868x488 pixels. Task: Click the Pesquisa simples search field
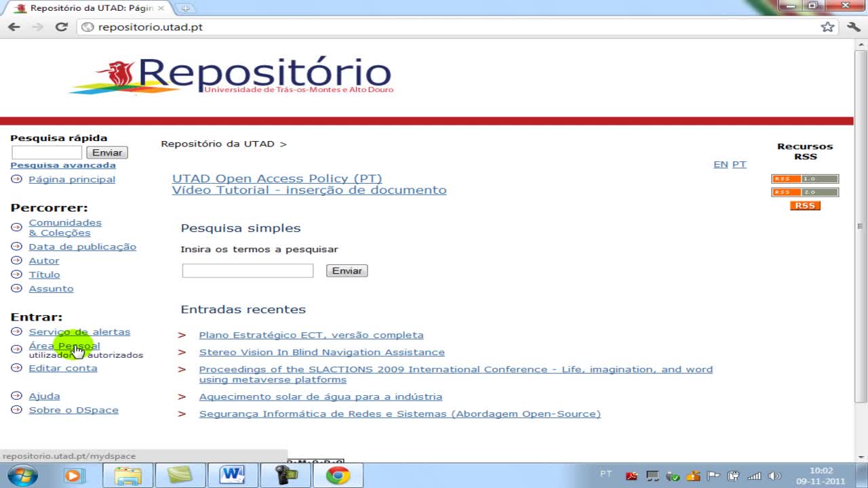pos(248,270)
